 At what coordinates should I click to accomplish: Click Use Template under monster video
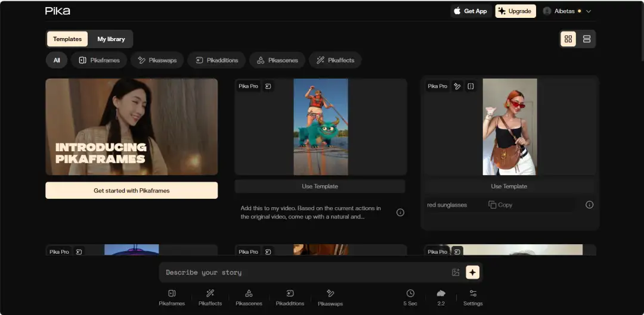(x=320, y=186)
